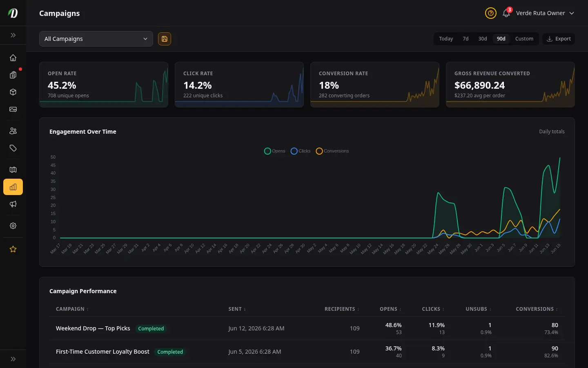This screenshot has height=368, width=588.
Task: Toggle the Opens series in legend
Action: (x=275, y=151)
